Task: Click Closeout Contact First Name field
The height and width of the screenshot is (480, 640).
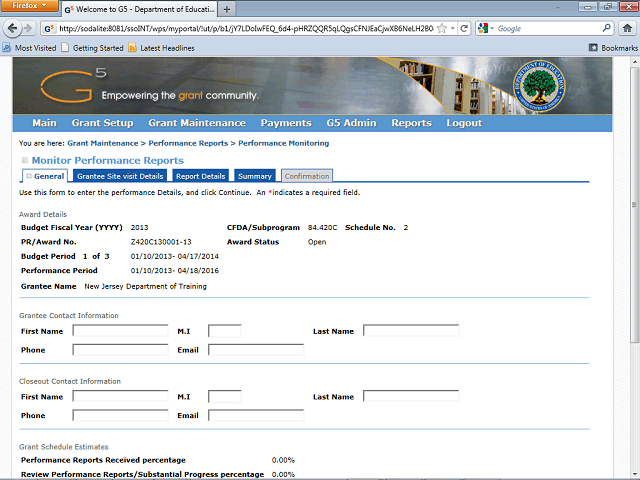Action: click(x=120, y=396)
